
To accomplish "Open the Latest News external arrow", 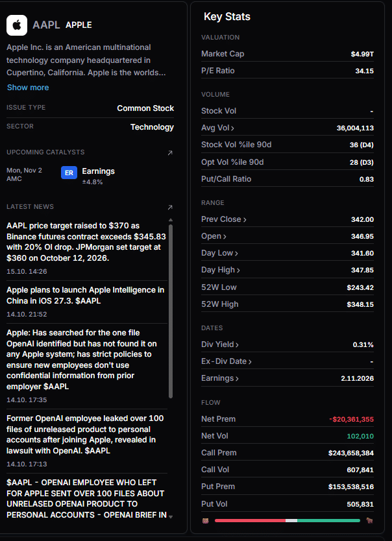I will click(170, 208).
